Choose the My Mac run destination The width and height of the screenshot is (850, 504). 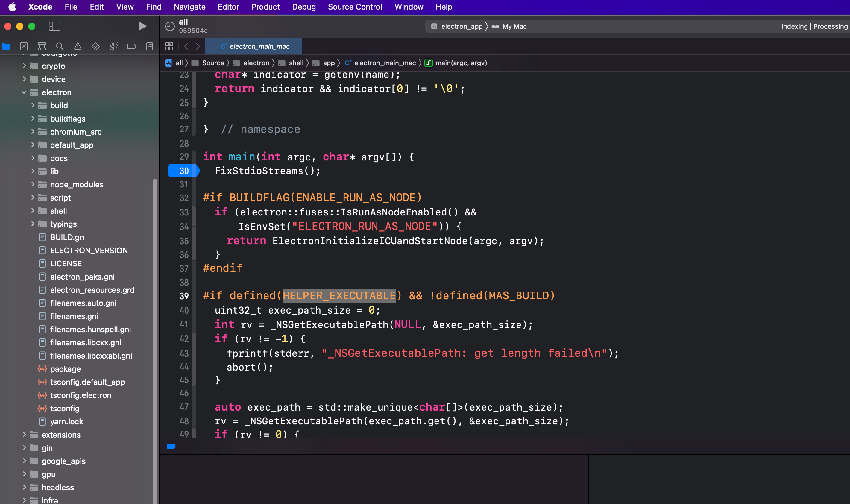click(509, 26)
